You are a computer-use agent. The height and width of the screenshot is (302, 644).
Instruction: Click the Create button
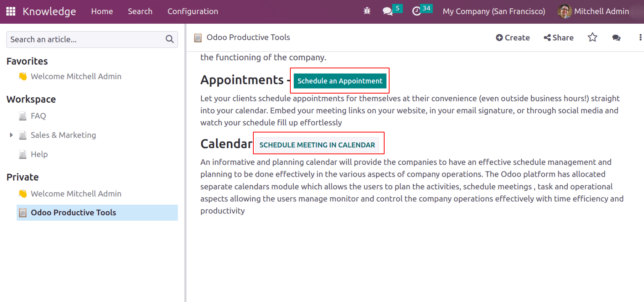tap(513, 37)
